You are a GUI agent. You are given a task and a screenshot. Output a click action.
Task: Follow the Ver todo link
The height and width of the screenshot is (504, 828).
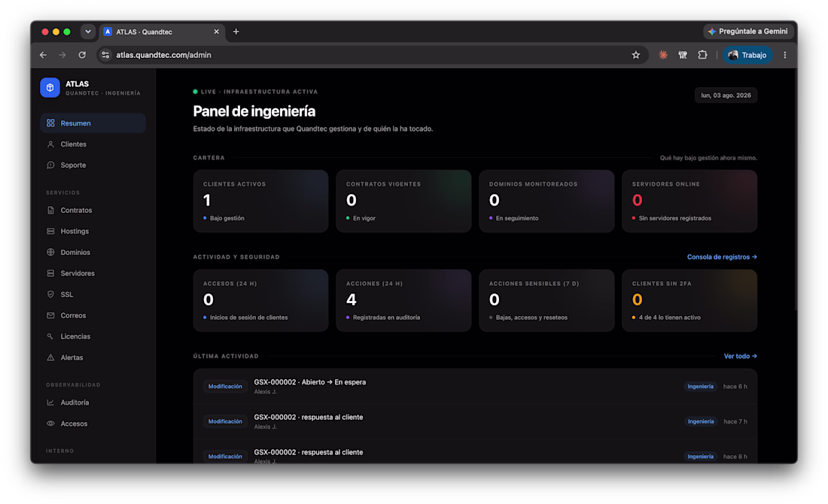pyautogui.click(x=741, y=357)
